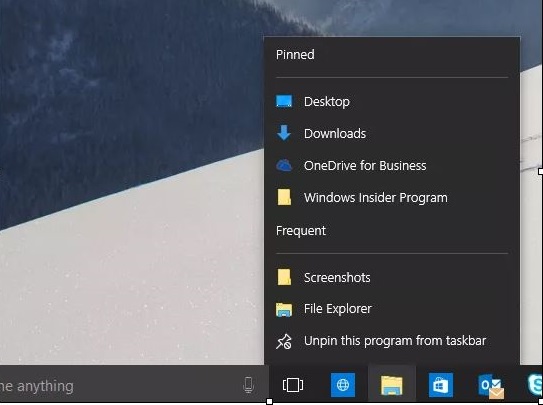Open OneDrive for Business entry
This screenshot has height=405, width=543.
click(392, 165)
